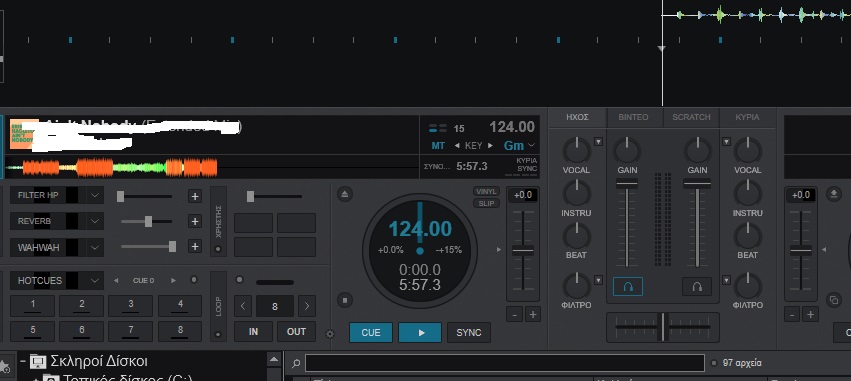Open the HOTCUES pad mode dropdown
Image resolution: width=851 pixels, height=381 pixels.
click(x=94, y=281)
